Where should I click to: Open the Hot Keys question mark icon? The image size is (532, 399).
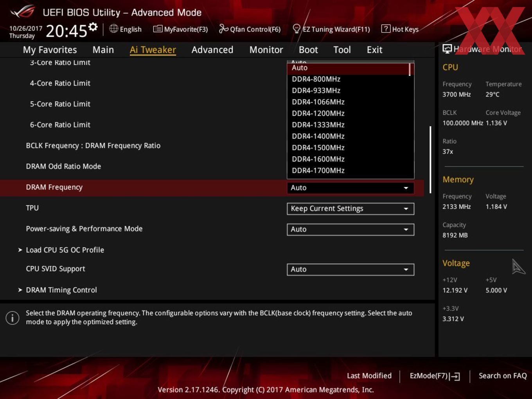tap(386, 29)
